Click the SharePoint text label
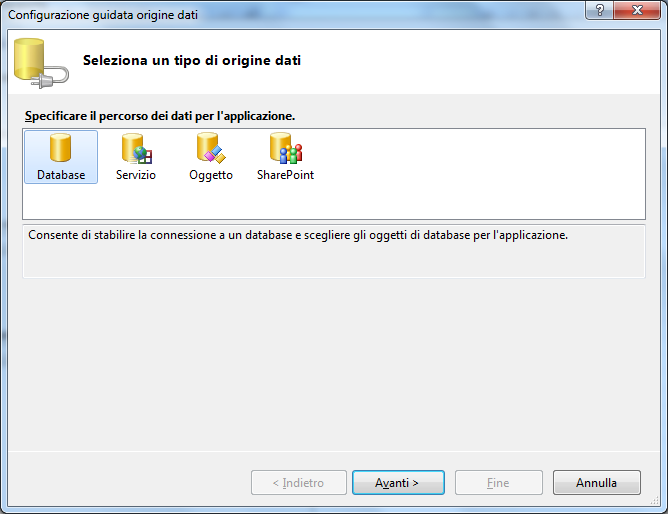 (285, 175)
